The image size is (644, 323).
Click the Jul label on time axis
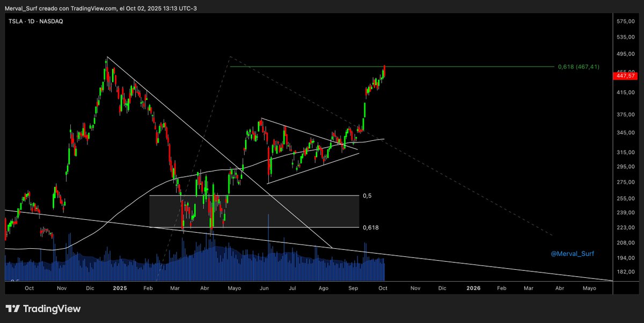292,288
